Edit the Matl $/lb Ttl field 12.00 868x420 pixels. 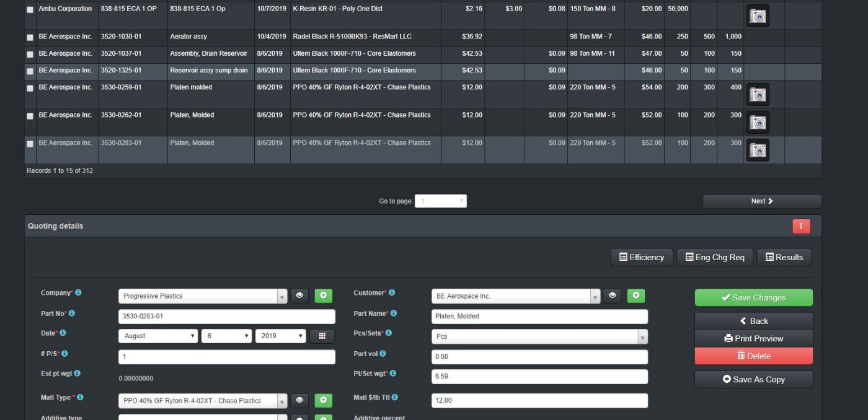(539, 401)
